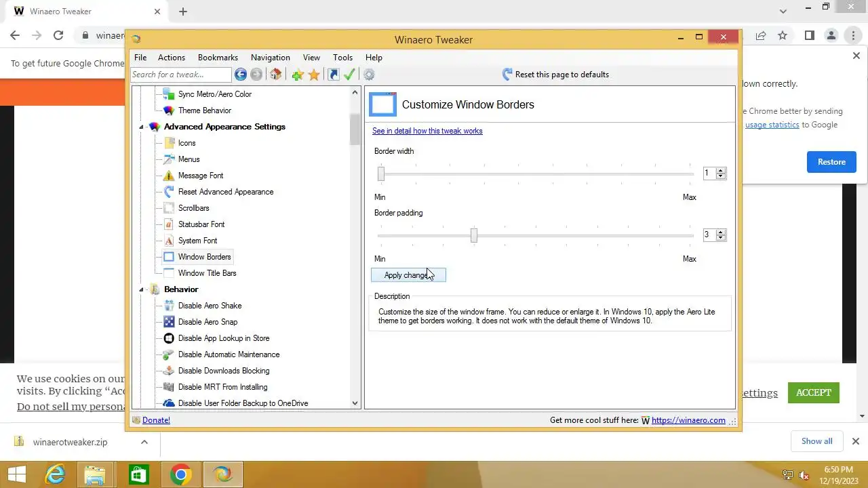868x488 pixels.
Task: Select the Scrollbars tweak
Action: tap(193, 208)
